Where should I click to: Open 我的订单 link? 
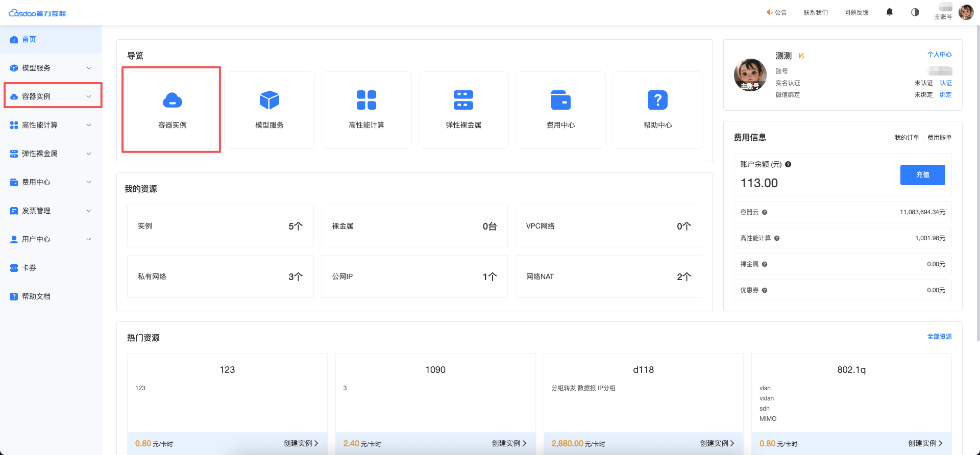coord(907,138)
